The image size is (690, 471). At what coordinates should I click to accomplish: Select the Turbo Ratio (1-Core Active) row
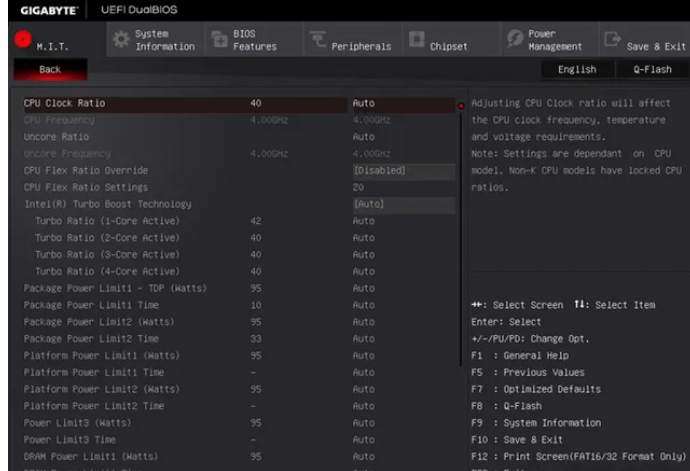coord(107,220)
